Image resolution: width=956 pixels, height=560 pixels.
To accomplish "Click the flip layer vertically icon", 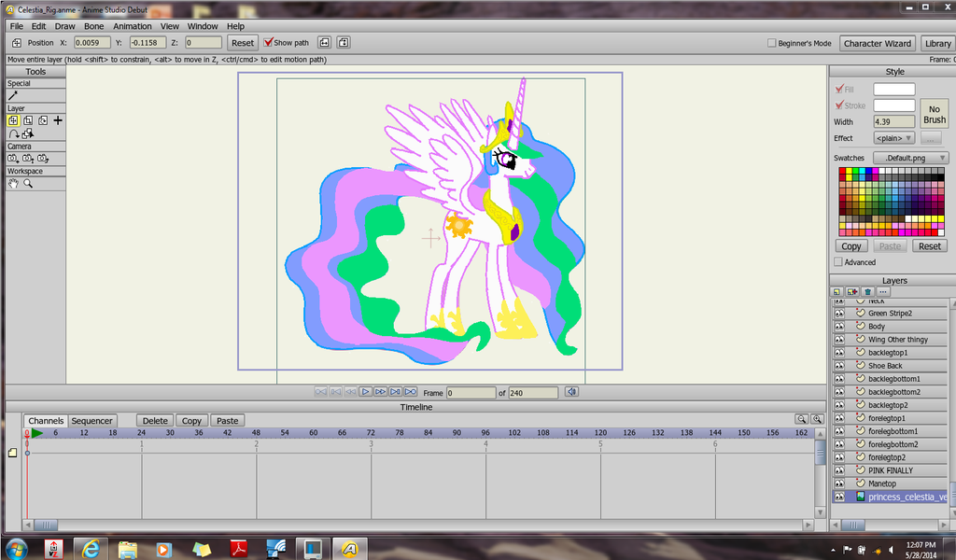I will [x=344, y=43].
